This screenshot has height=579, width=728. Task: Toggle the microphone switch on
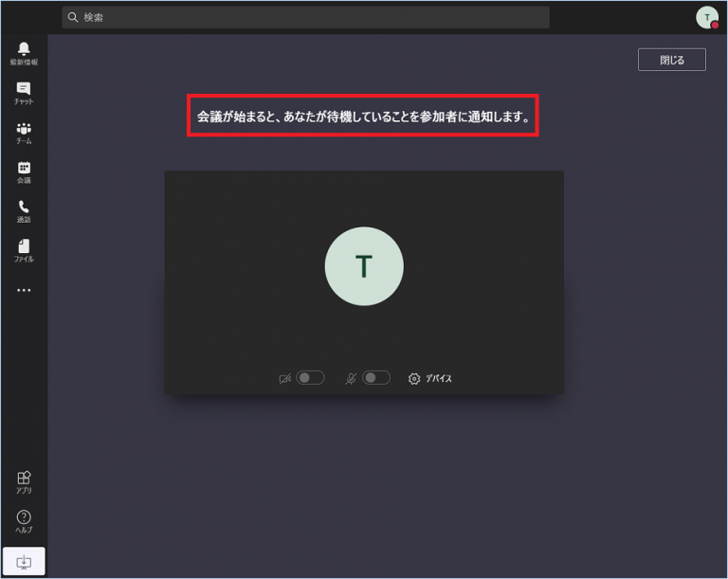pyautogui.click(x=376, y=378)
